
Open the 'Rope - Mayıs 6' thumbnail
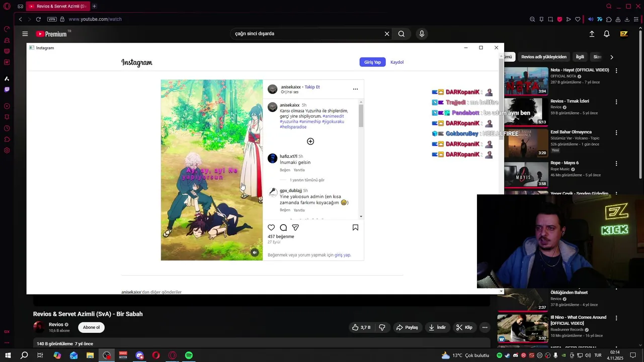click(526, 174)
